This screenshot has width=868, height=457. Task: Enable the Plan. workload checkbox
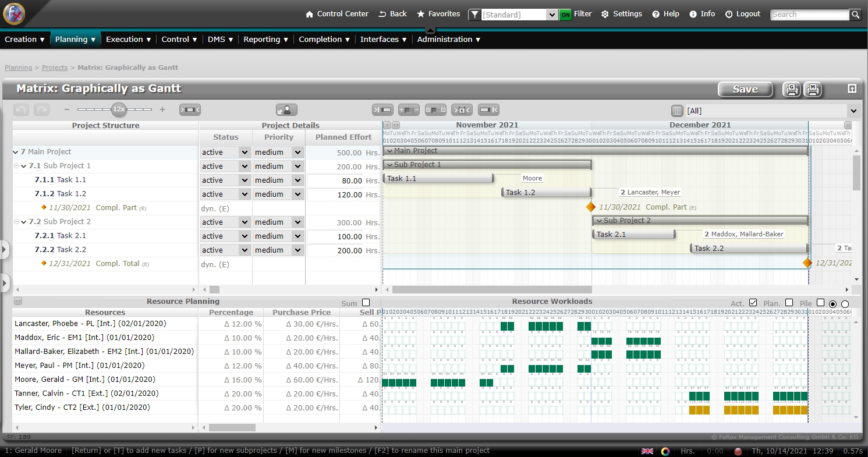click(789, 303)
